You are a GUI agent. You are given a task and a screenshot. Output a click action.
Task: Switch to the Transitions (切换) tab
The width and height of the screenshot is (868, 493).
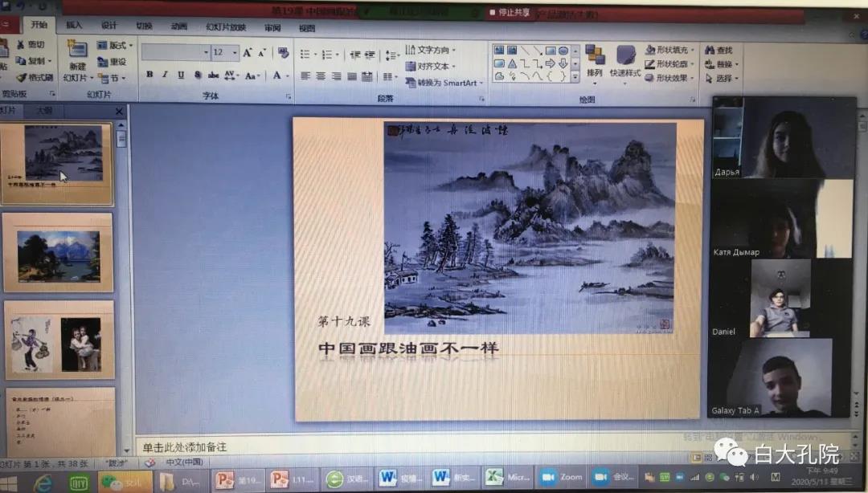(144, 26)
